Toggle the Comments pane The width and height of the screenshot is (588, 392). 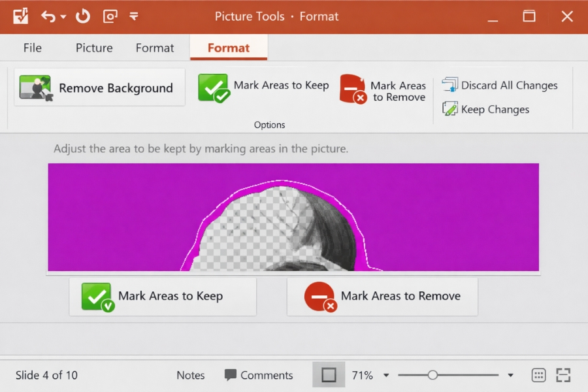259,375
